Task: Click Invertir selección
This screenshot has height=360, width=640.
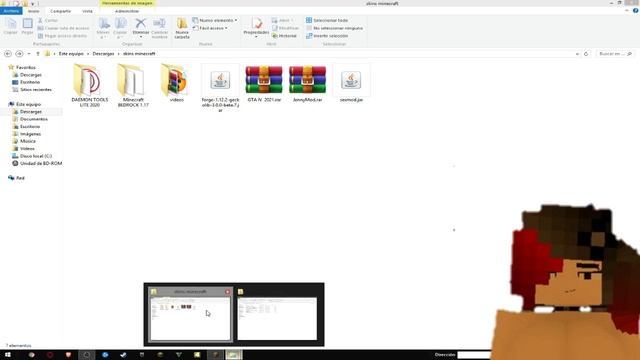Action: pyautogui.click(x=327, y=36)
